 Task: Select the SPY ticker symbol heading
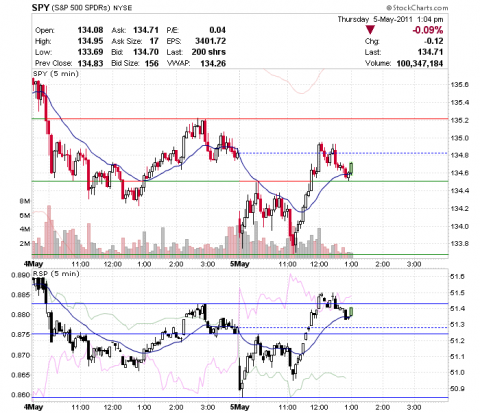(x=40, y=7)
